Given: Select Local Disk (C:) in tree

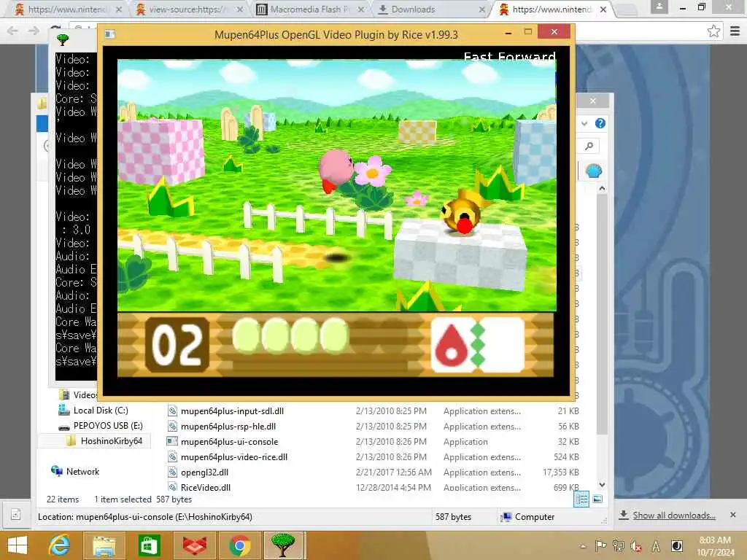Looking at the screenshot, I should point(101,410).
